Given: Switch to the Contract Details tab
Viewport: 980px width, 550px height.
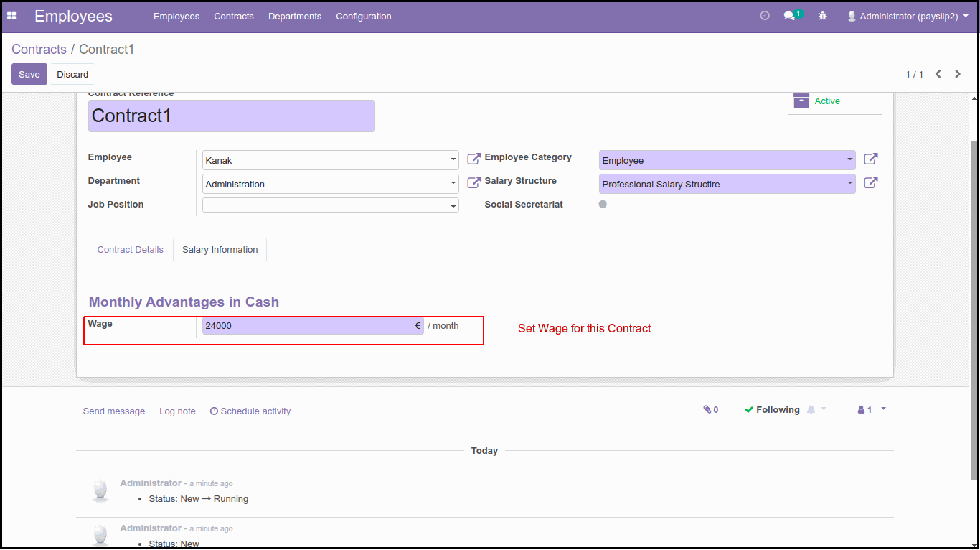Looking at the screenshot, I should point(131,249).
